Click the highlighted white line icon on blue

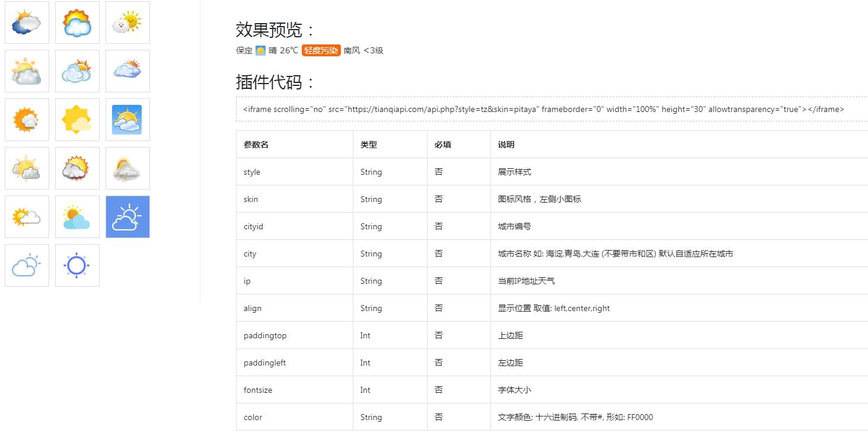click(x=127, y=217)
